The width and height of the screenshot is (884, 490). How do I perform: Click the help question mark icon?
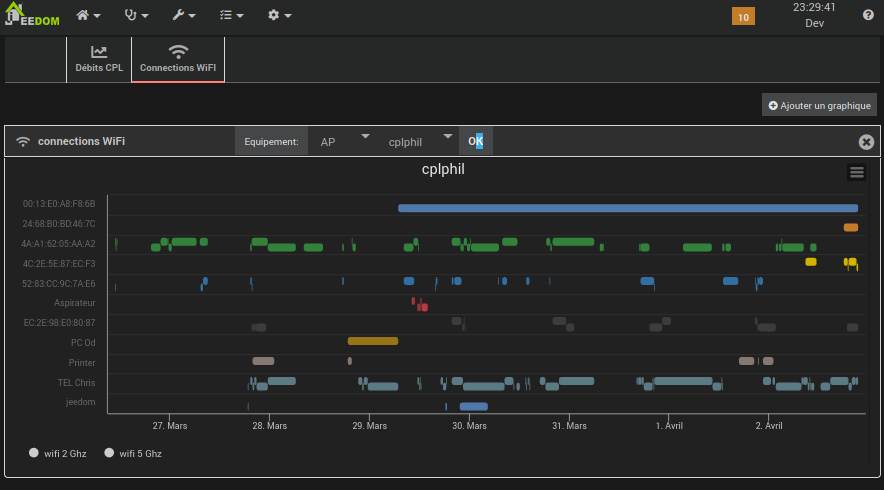pos(868,15)
